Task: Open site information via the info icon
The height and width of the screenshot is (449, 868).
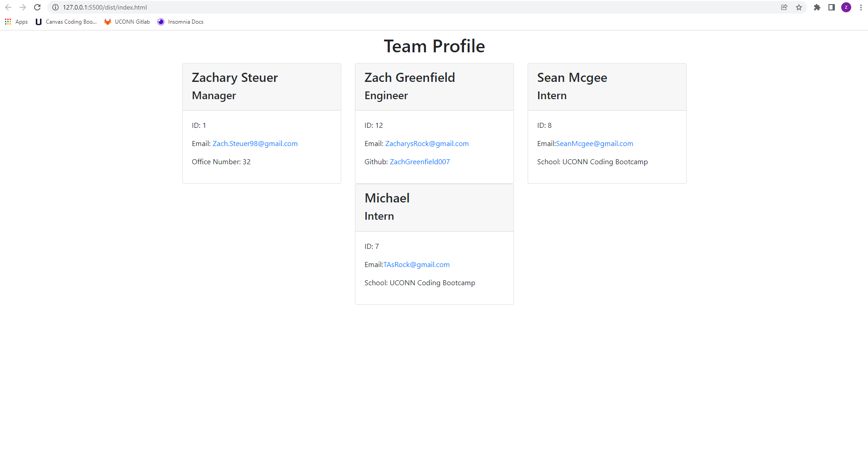Action: [55, 7]
